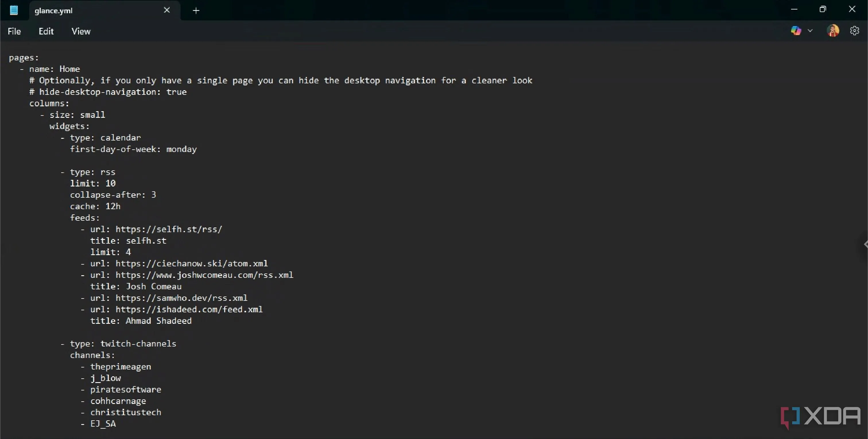Click the ishadeed.com/feed.xml url line
The height and width of the screenshot is (439, 868).
tap(172, 309)
